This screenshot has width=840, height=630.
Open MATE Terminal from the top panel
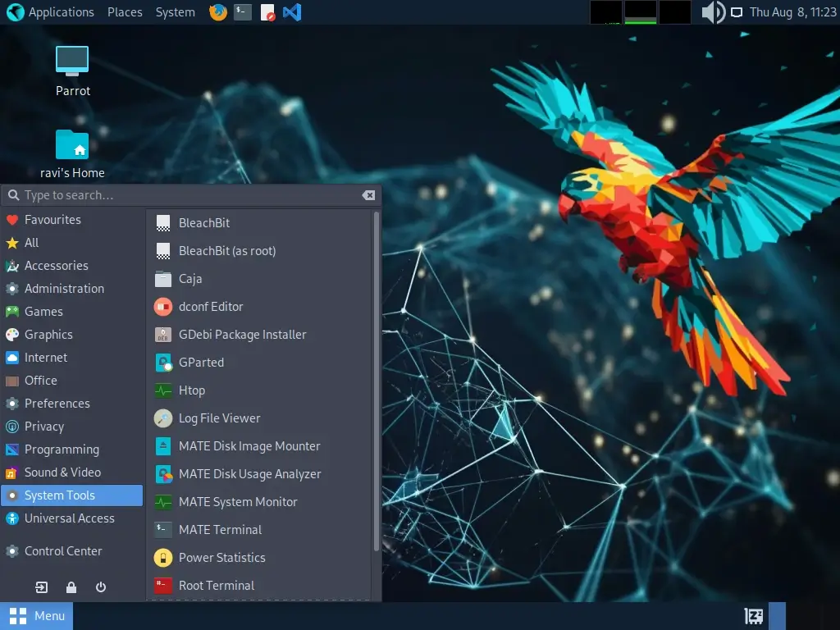coord(241,12)
